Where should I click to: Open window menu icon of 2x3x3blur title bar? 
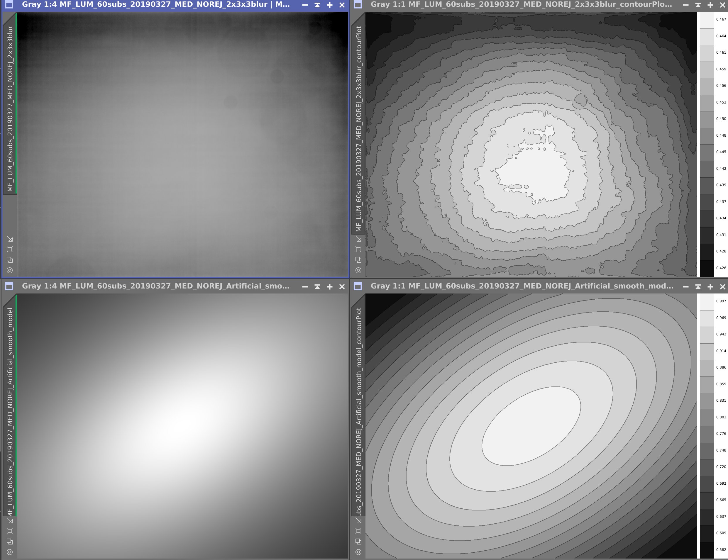9,5
